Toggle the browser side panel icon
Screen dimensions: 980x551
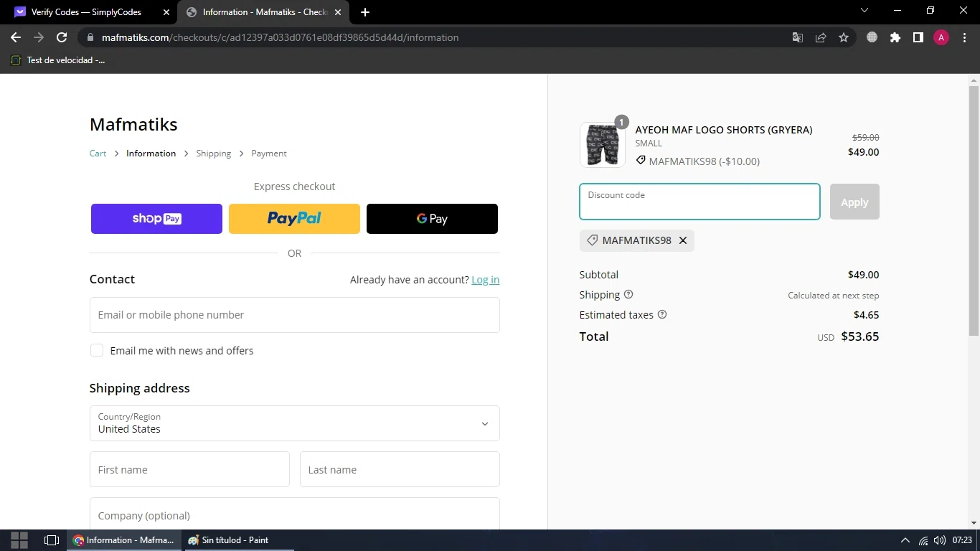[x=918, y=37]
